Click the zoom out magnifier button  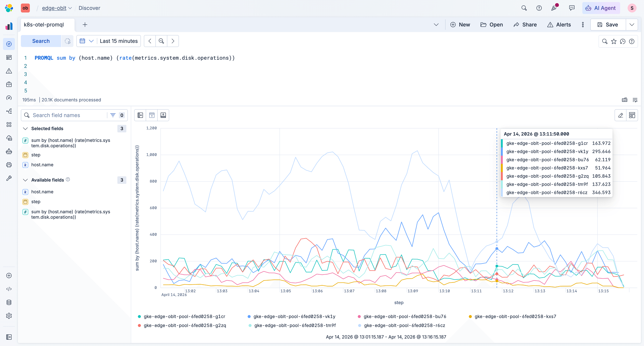coord(161,41)
